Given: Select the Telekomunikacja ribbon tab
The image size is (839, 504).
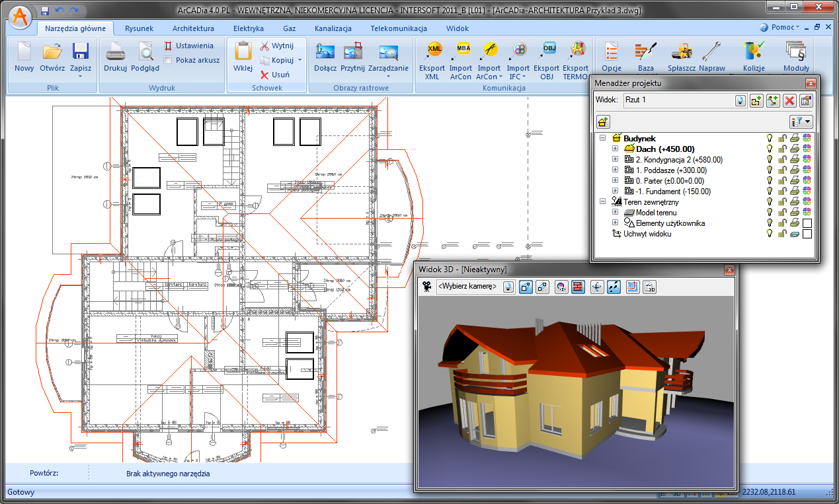Looking at the screenshot, I should [x=399, y=28].
